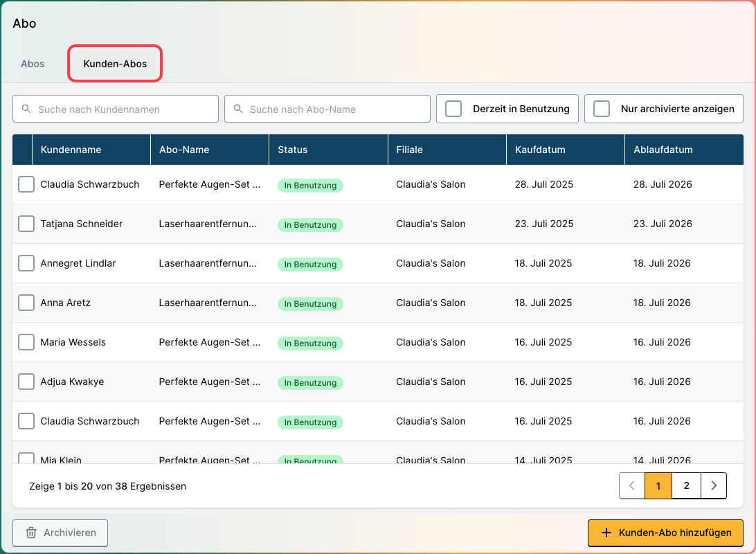Select the Kunden-Abos tab
Image resolution: width=756 pixels, height=554 pixels.
[x=115, y=64]
